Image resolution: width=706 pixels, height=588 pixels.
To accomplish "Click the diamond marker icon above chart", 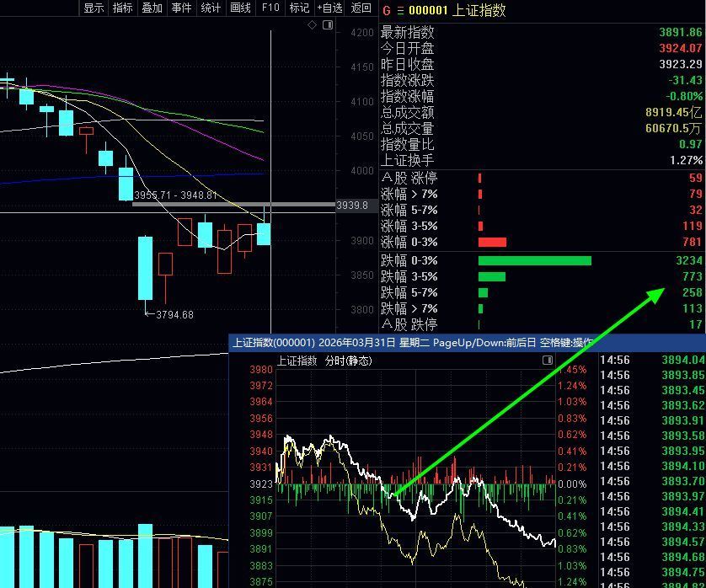I will (312, 25).
